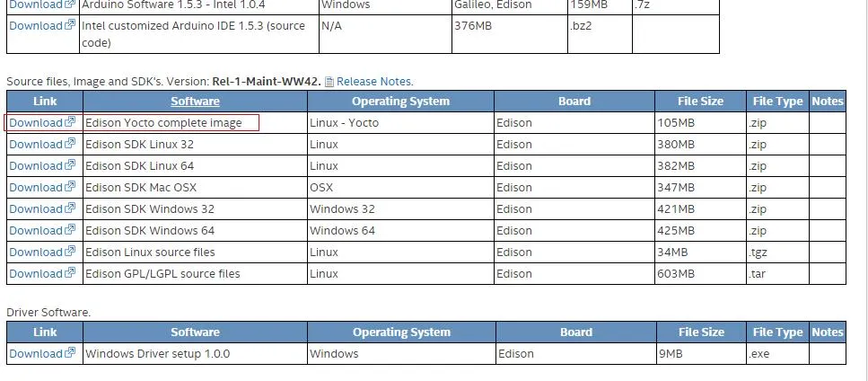Click external-link icon for Edison Linux source files
The width and height of the screenshot is (868, 381).
70,252
